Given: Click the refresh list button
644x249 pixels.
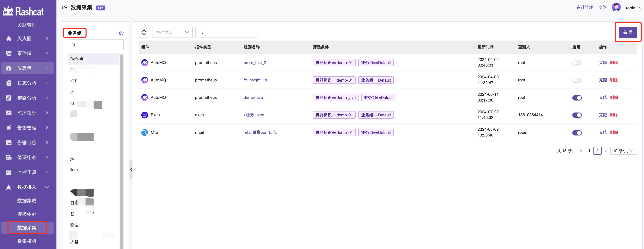Looking at the screenshot, I should click(144, 32).
